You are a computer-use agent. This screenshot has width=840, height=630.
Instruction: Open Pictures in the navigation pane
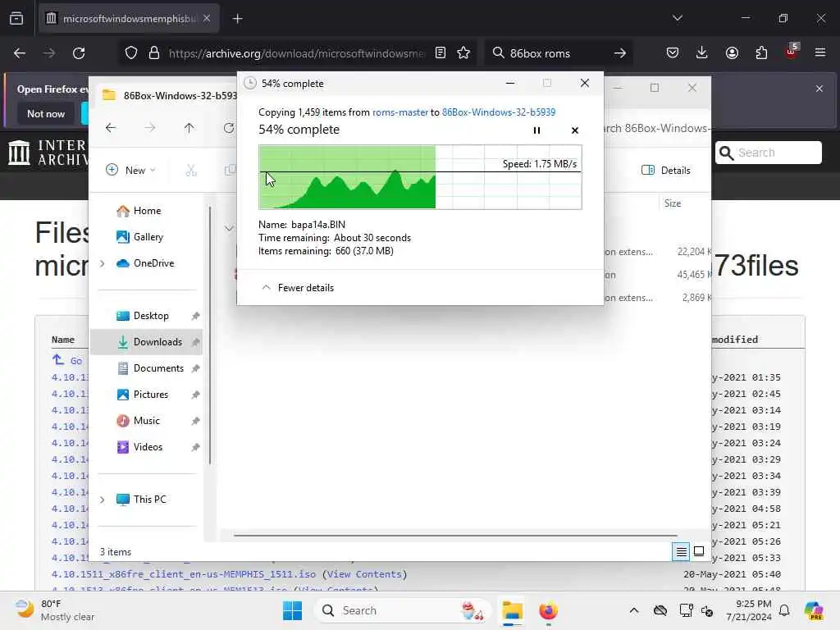point(143,395)
